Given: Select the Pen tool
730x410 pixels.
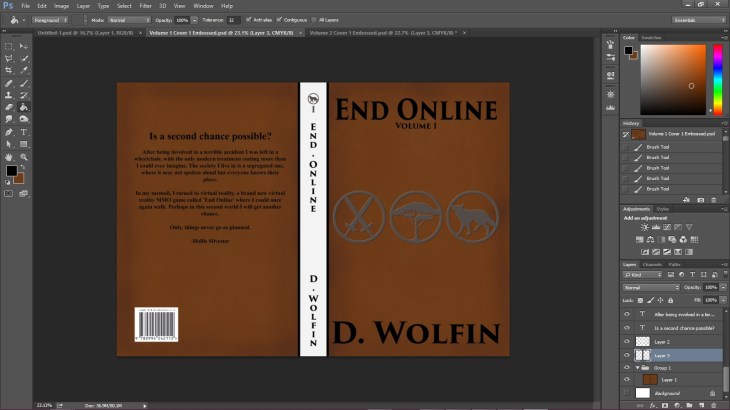Looking at the screenshot, I should (9, 131).
